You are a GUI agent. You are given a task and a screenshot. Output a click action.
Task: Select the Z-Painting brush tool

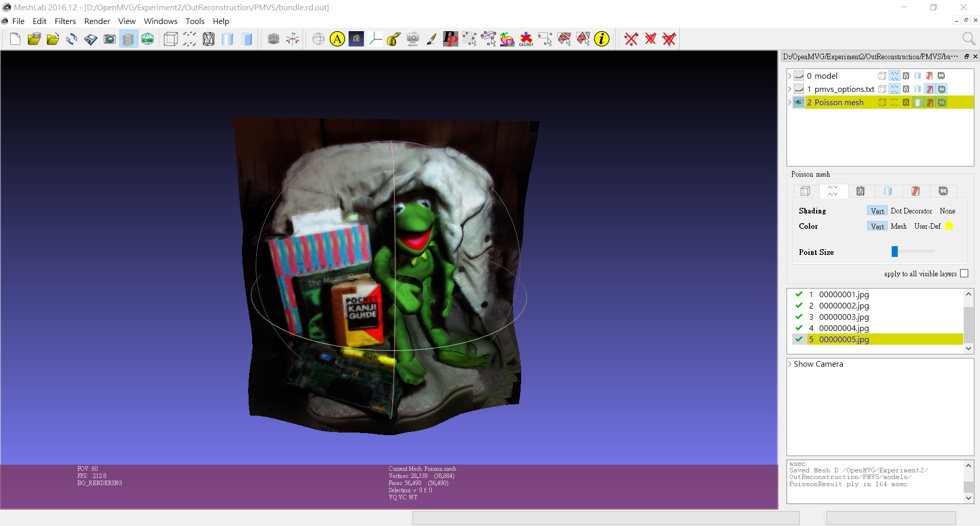point(431,39)
